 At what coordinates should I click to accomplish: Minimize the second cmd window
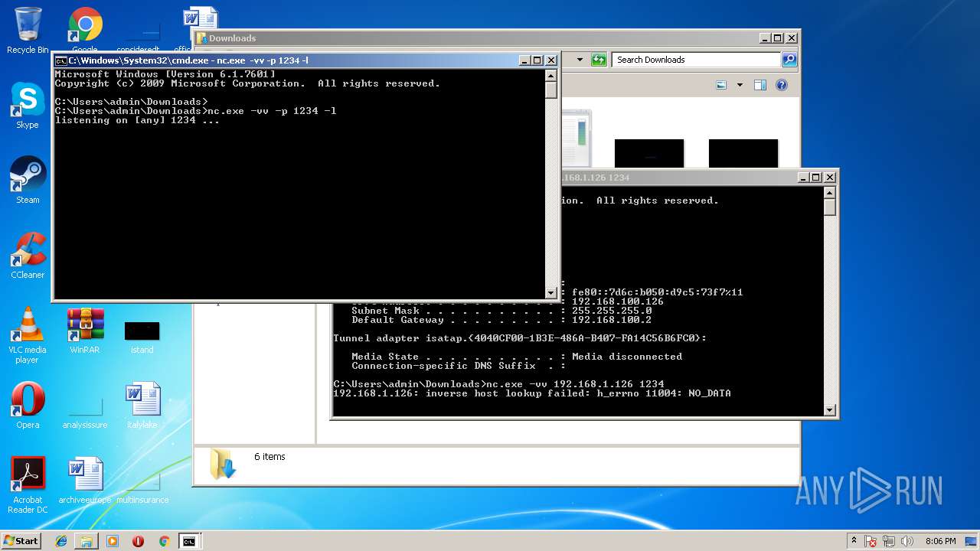pos(803,178)
